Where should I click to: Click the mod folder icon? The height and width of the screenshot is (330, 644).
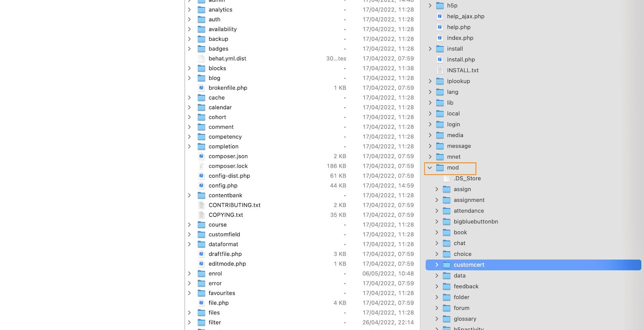[x=440, y=168]
